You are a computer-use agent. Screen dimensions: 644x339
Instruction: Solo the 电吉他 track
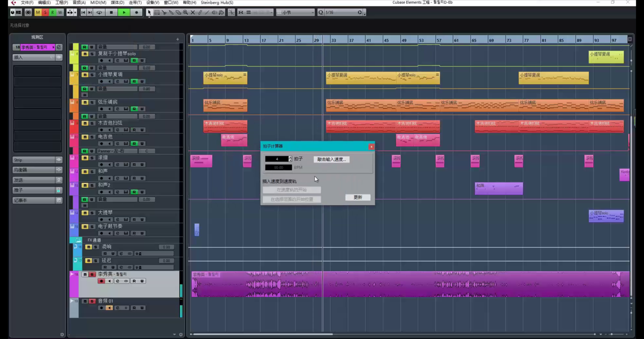point(92,137)
